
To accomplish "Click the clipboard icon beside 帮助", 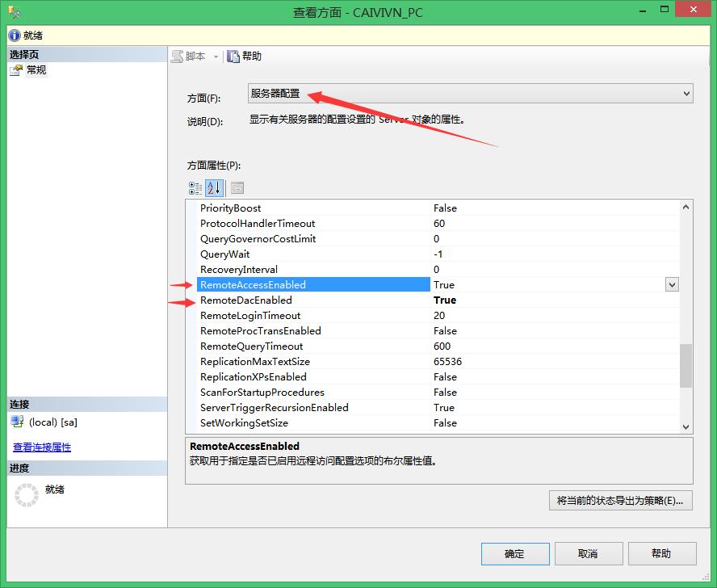I will pos(232,56).
